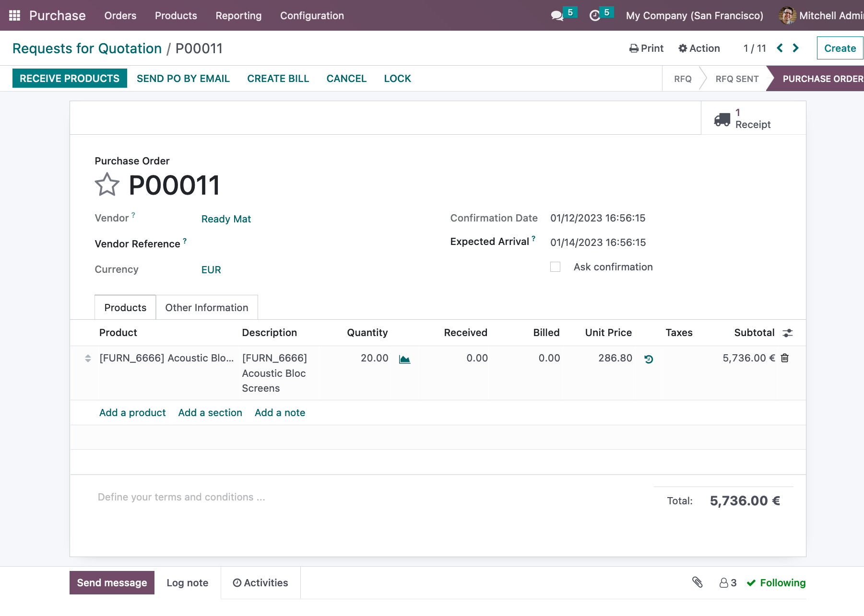The height and width of the screenshot is (616, 864).
Task: Open the Print menu
Action: [646, 48]
